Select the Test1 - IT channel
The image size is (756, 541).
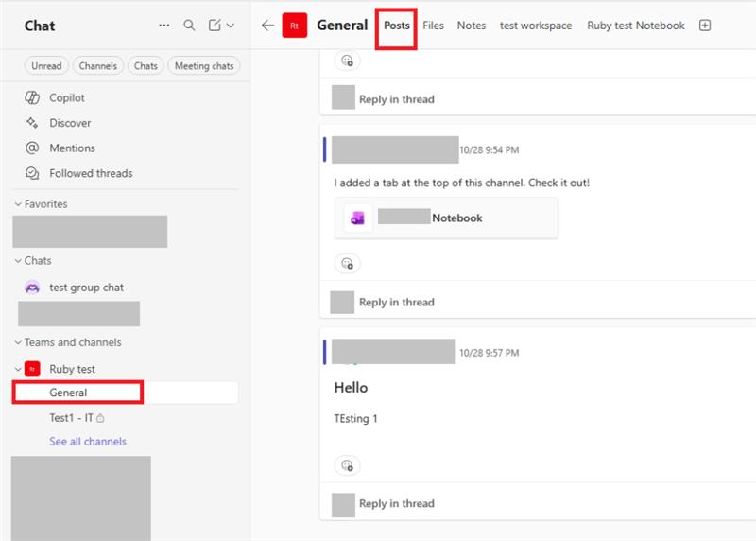click(72, 417)
